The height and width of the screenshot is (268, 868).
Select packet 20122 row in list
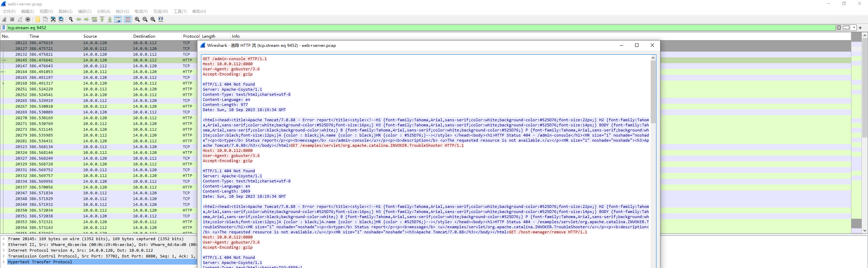(99, 43)
